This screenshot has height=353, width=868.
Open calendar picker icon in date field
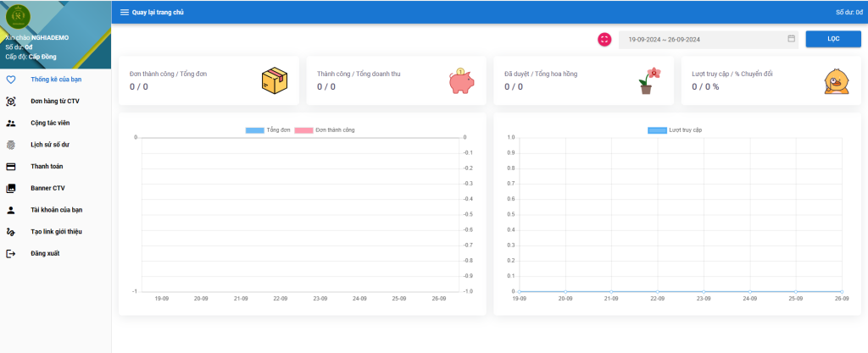tap(791, 39)
